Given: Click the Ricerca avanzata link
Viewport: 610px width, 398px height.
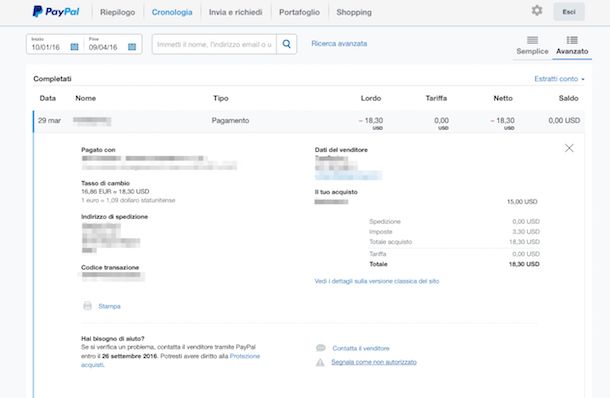Looking at the screenshot, I should (x=339, y=44).
